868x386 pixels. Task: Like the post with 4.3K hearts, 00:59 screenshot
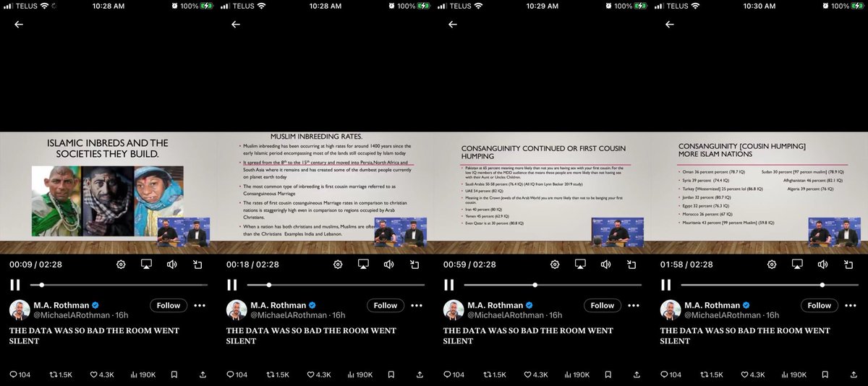click(536, 374)
